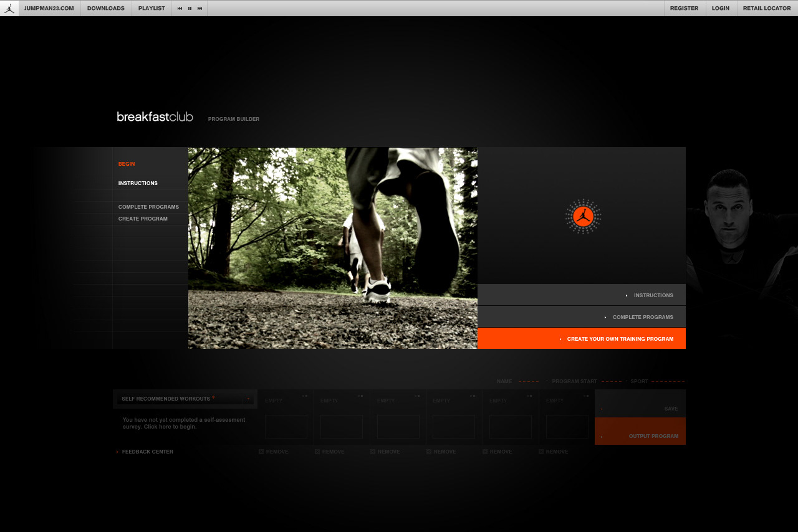The height and width of the screenshot is (532, 798).
Task: Click the first Empty workout slot box
Action: 286,426
